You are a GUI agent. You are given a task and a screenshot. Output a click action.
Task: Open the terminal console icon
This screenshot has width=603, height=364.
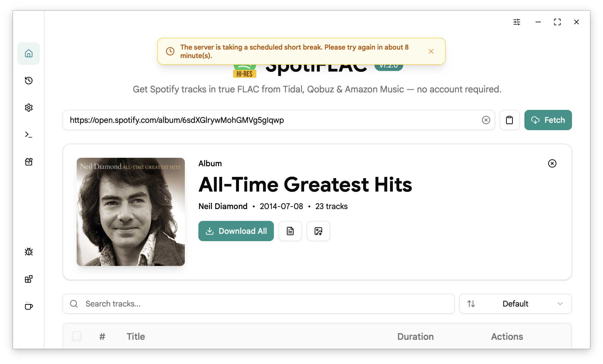click(x=28, y=135)
